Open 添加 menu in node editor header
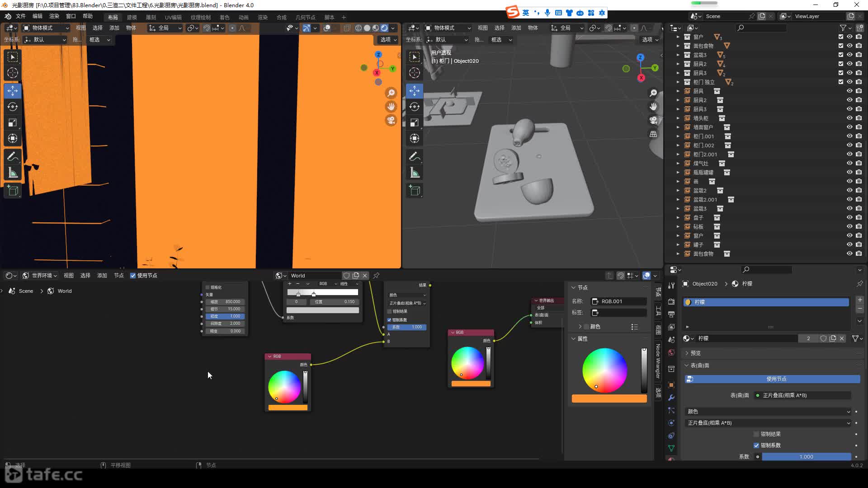868x488 pixels. pos(102,276)
